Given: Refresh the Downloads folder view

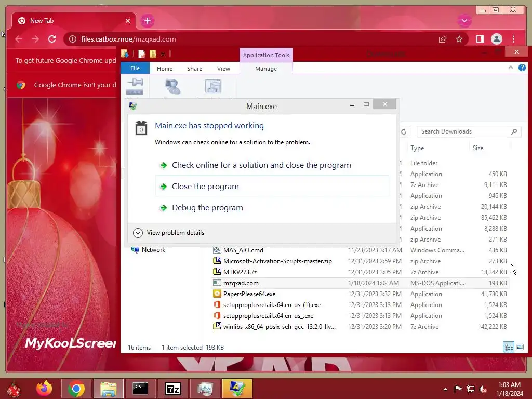Looking at the screenshot, I should point(404,131).
